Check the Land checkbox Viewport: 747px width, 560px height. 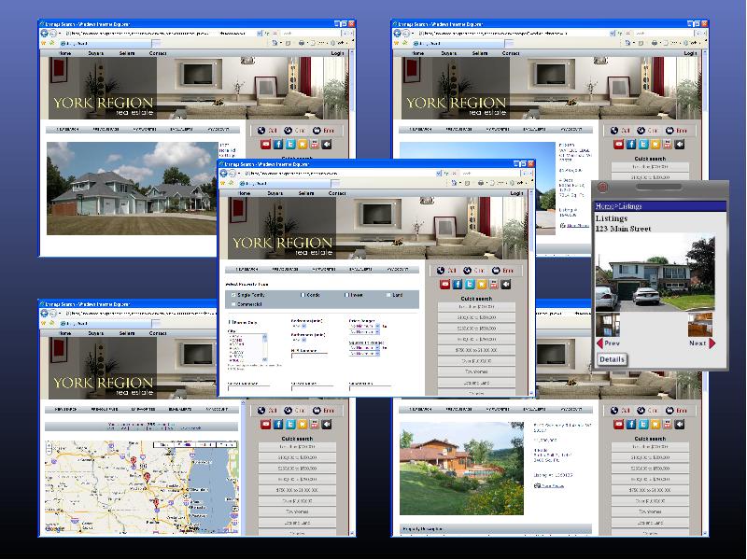pos(388,295)
